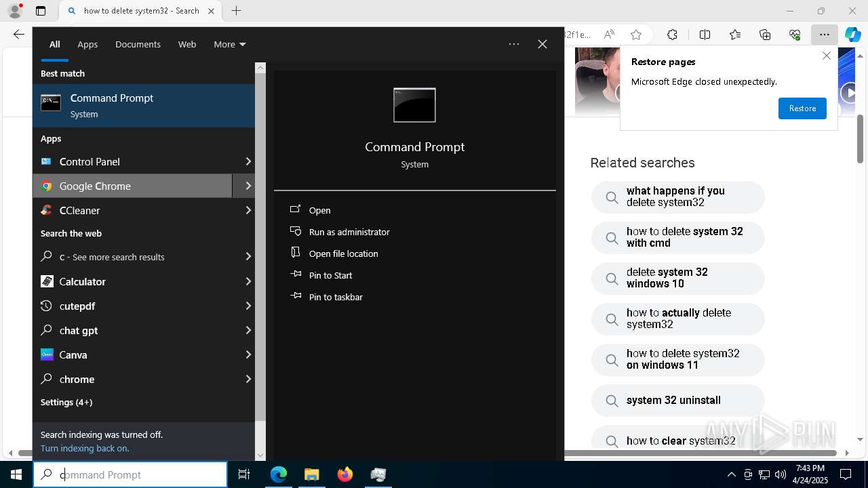868x488 pixels.
Task: Expand CCleaner result arrow
Action: click(248, 210)
